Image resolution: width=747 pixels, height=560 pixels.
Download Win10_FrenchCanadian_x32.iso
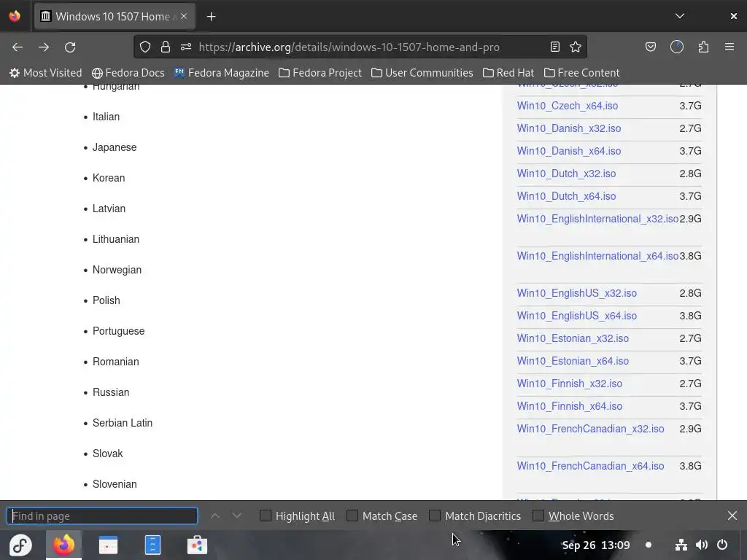point(590,429)
